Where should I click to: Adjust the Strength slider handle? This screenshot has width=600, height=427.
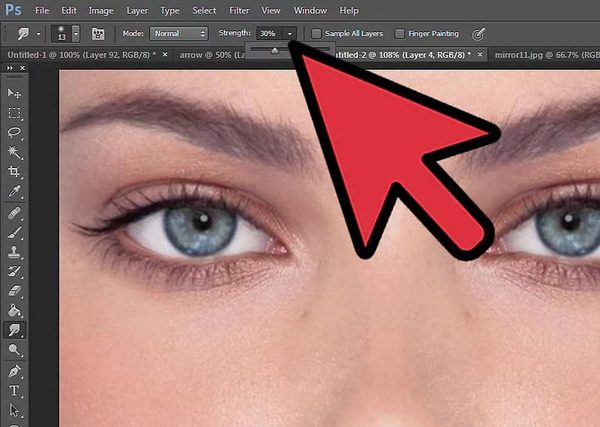pos(275,51)
